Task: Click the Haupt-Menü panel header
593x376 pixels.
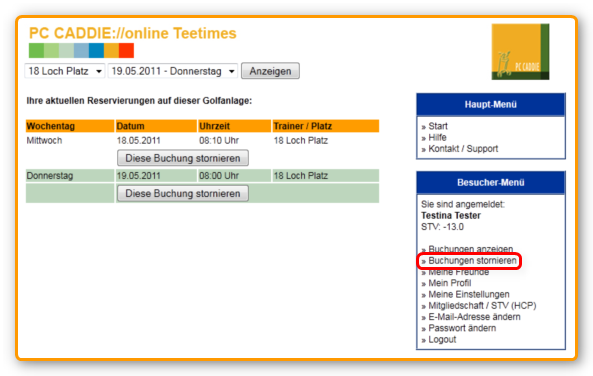Action: [x=491, y=104]
